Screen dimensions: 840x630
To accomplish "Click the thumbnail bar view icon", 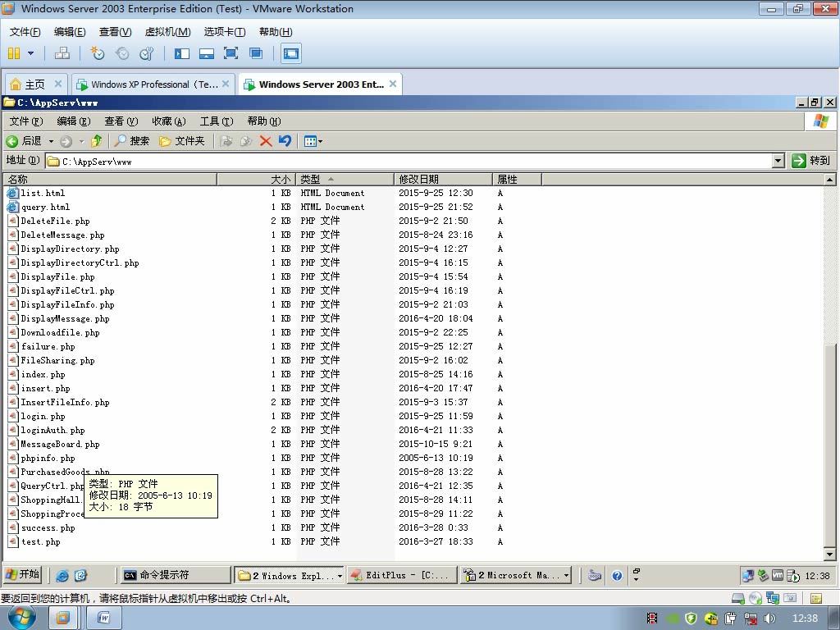I will tap(206, 53).
